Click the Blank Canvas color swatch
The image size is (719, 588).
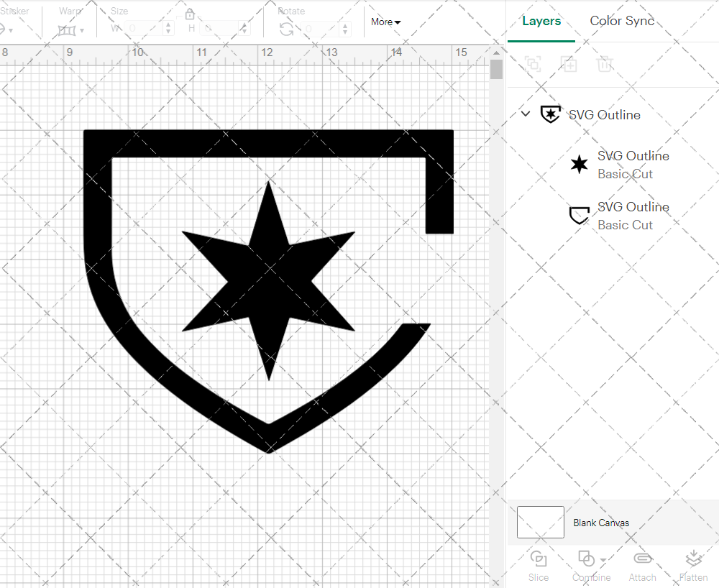pyautogui.click(x=541, y=523)
